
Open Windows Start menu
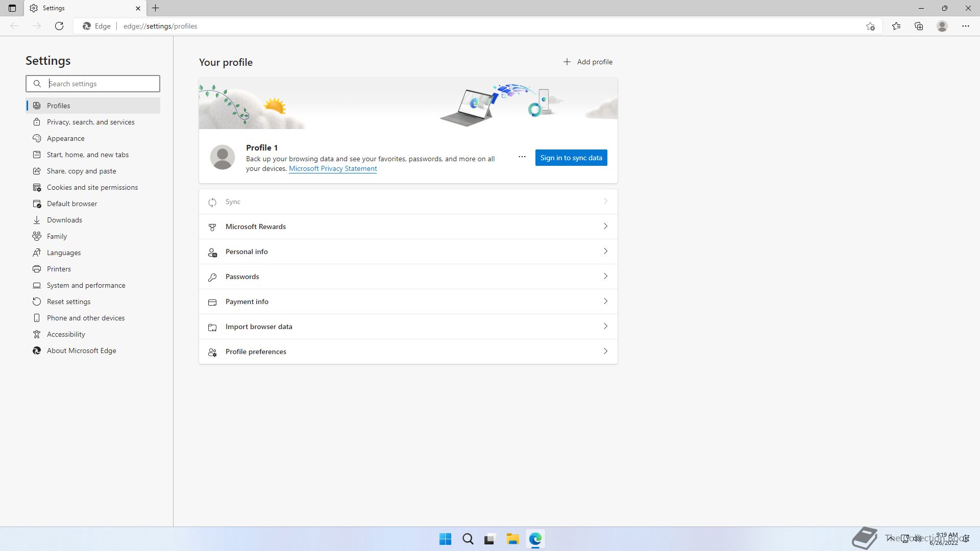click(445, 539)
